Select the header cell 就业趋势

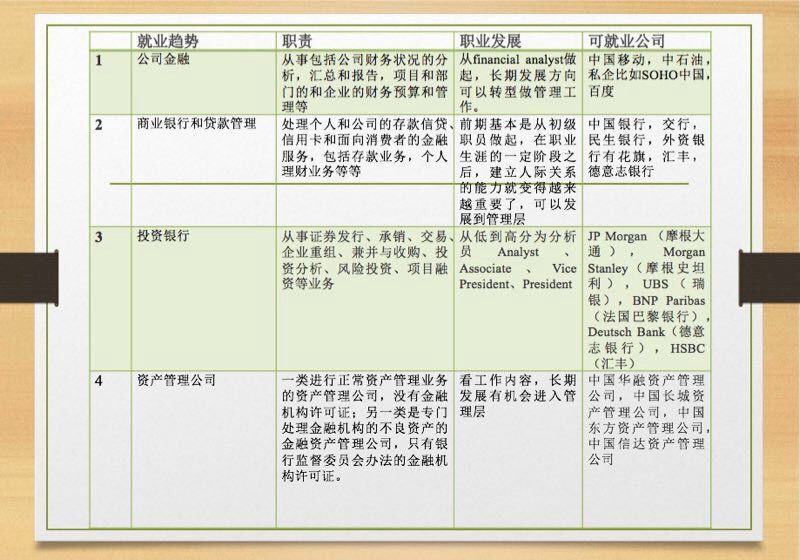pyautogui.click(x=204, y=41)
